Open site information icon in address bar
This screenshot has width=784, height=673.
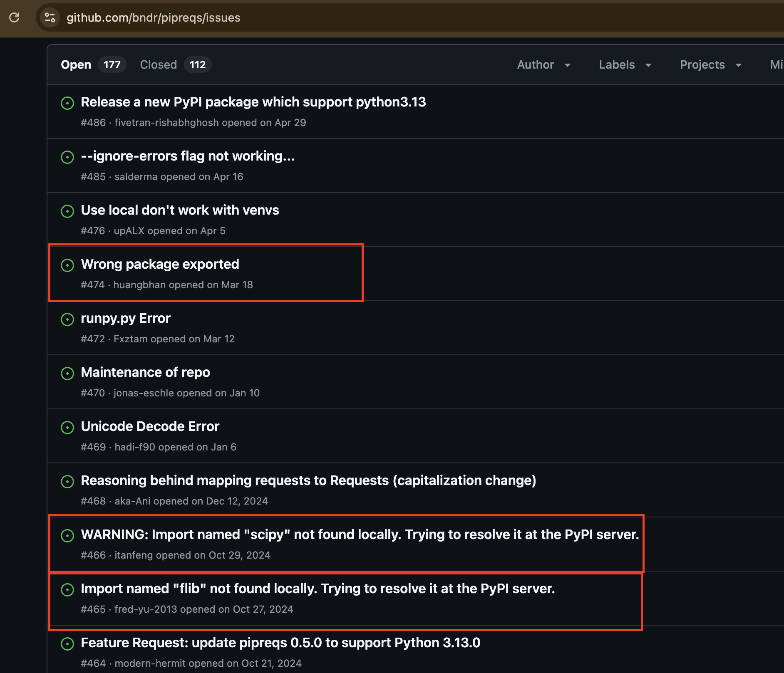click(50, 17)
